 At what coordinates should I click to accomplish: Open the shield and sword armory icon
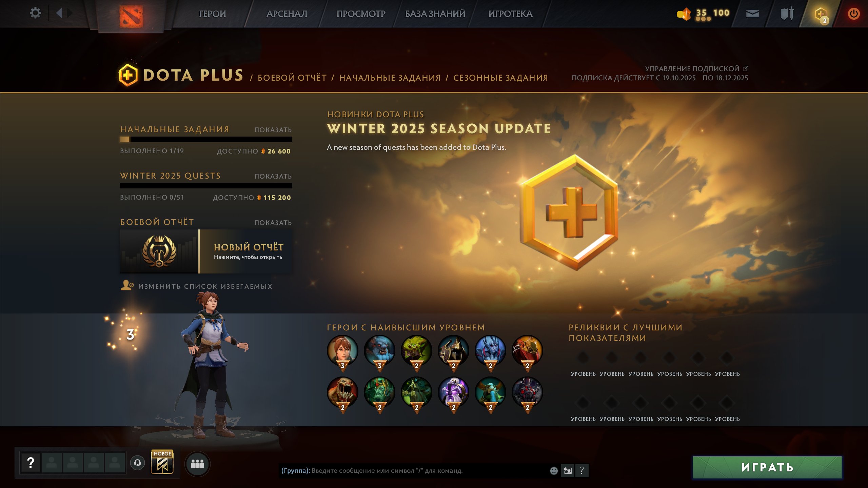tap(787, 14)
